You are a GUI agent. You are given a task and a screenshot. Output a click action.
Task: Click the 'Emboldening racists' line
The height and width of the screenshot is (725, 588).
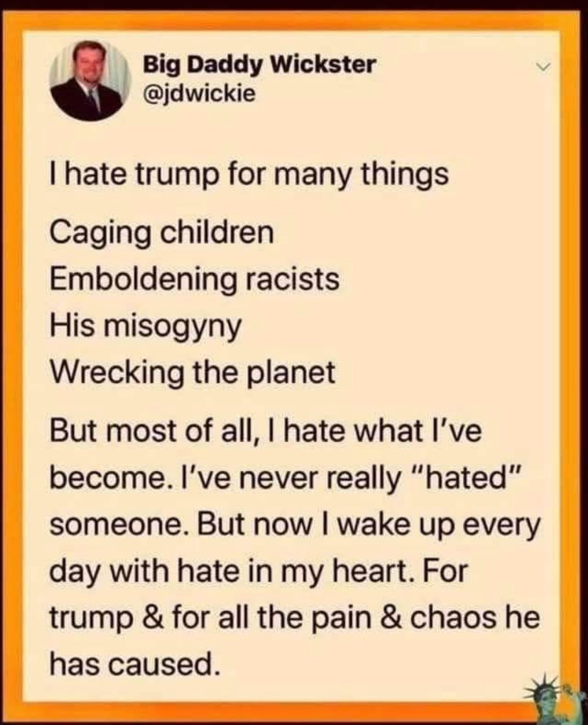click(195, 279)
